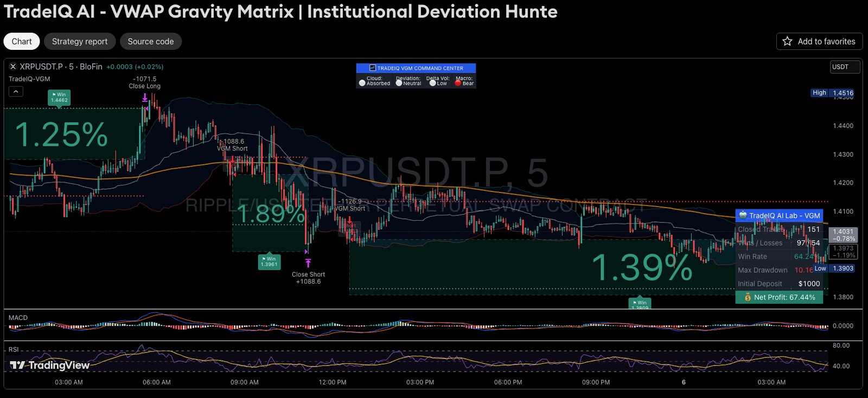Click the TradingView logo

pos(50,365)
